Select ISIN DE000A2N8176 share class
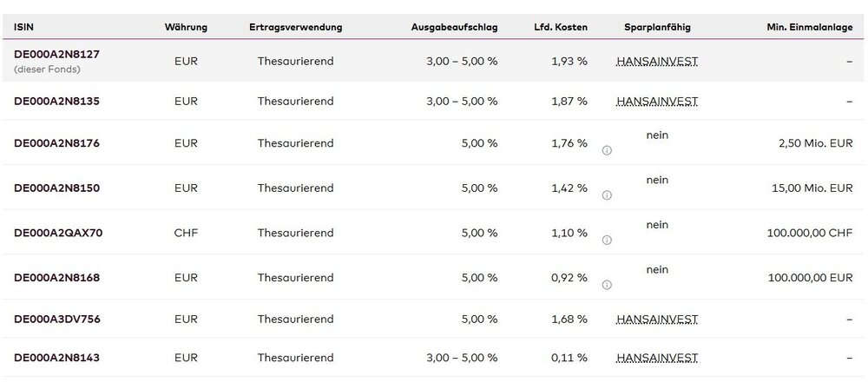Viewport: 868px width, 389px height. pyautogui.click(x=56, y=142)
